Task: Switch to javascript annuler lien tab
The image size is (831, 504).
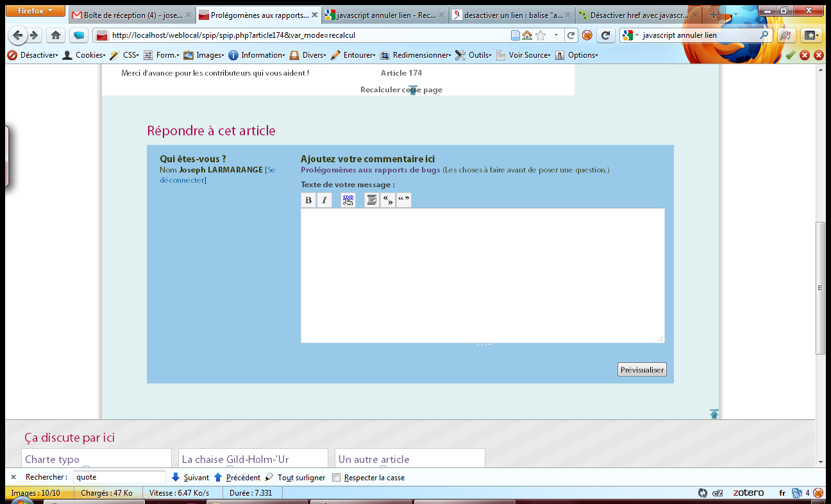Action: point(384,15)
